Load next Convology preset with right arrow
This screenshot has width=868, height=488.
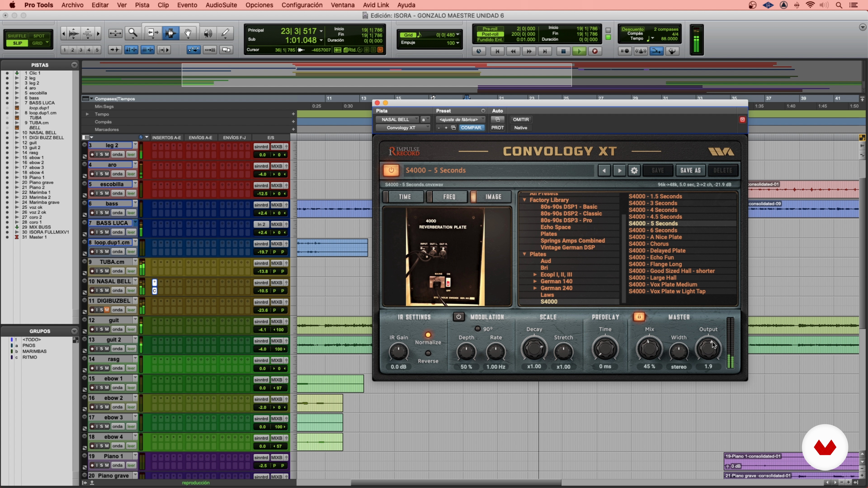pyautogui.click(x=619, y=170)
